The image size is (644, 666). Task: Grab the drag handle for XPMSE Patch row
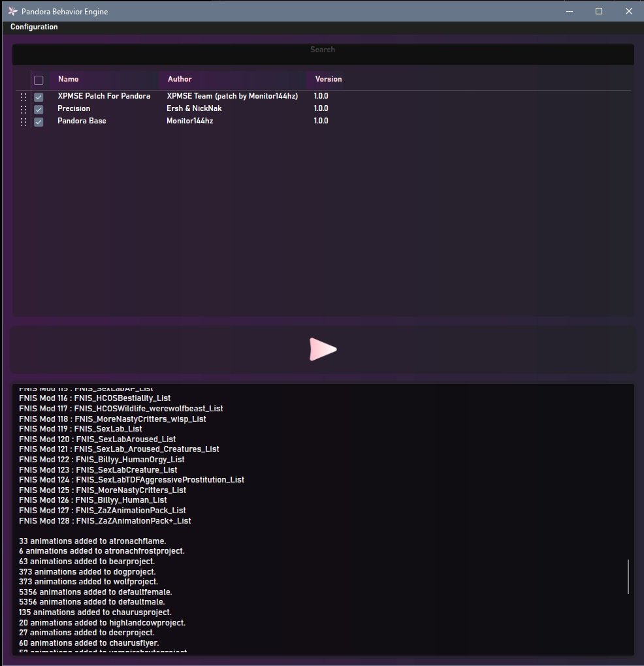[24, 97]
